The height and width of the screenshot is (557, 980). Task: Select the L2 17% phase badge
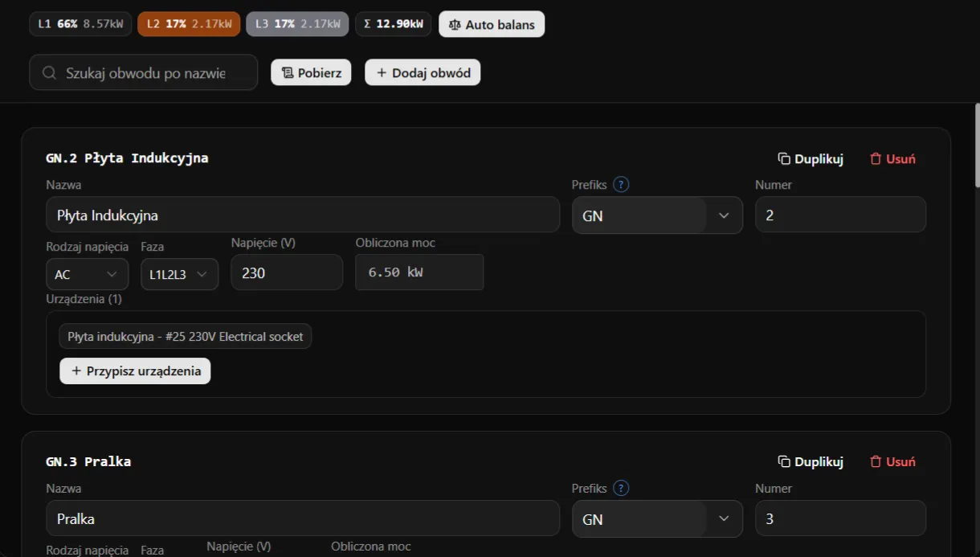coord(189,24)
